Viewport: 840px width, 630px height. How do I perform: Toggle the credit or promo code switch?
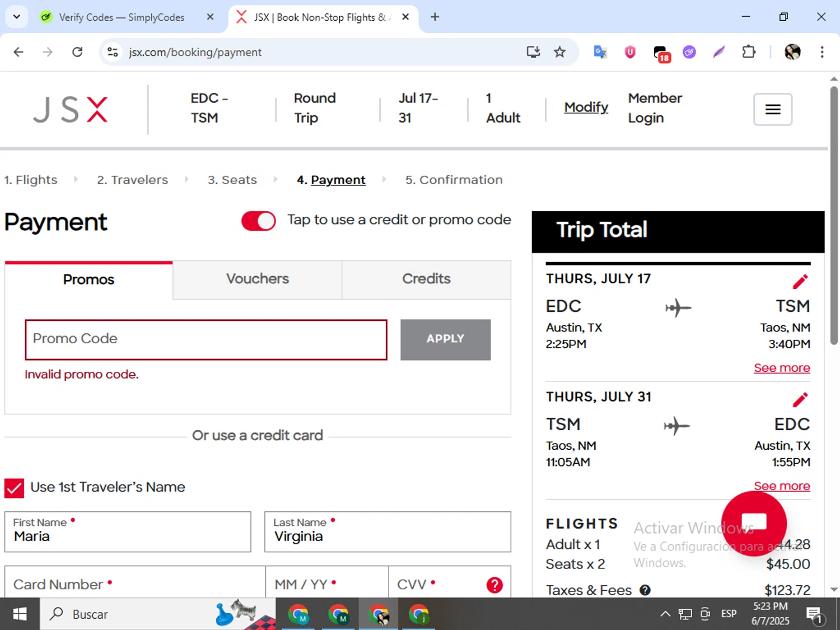258,221
